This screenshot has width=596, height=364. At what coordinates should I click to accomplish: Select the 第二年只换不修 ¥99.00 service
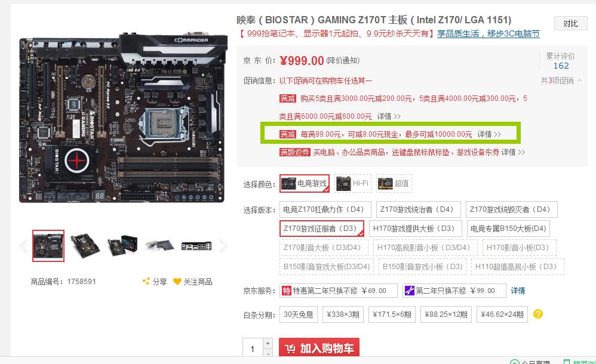(454, 291)
